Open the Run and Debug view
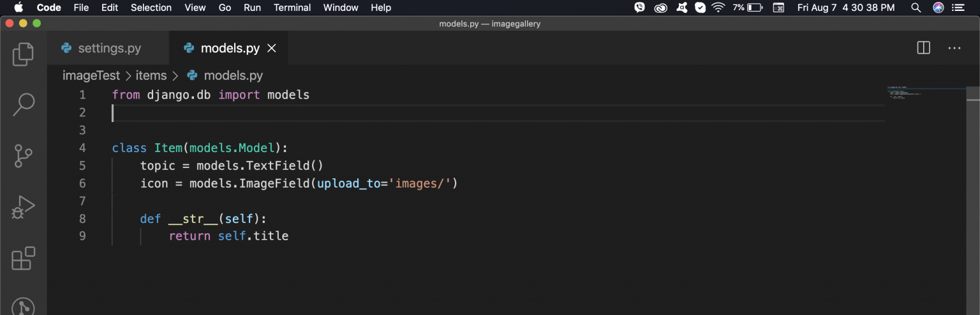This screenshot has height=315, width=980. coord(23,208)
